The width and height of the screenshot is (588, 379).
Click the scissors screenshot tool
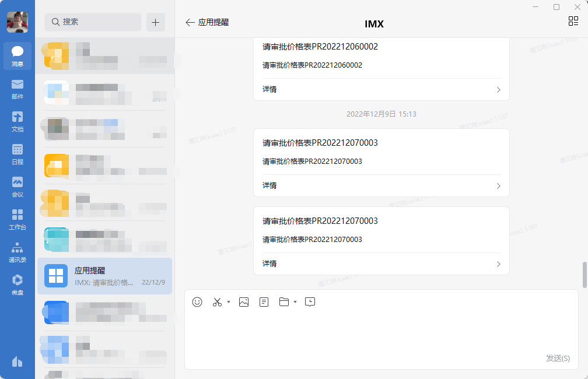(x=217, y=302)
